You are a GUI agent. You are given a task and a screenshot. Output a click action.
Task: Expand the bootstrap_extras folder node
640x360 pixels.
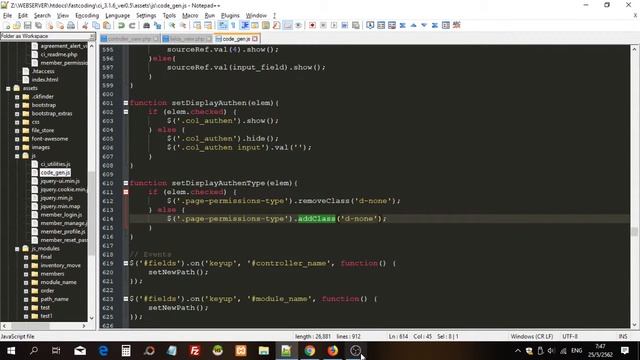tap(17, 113)
